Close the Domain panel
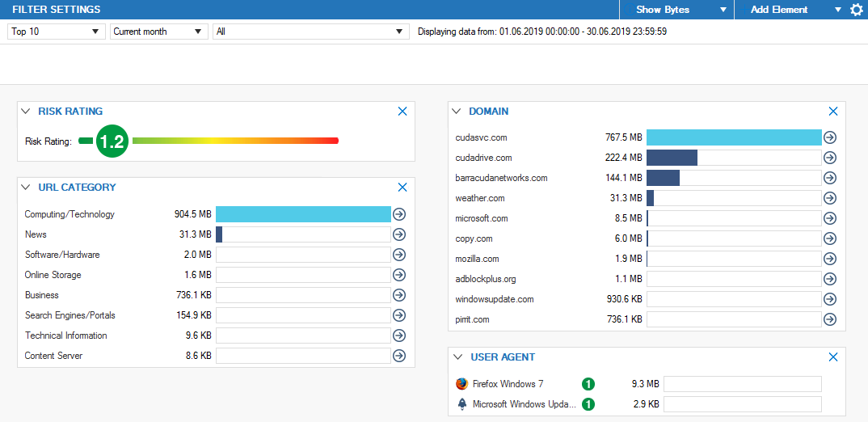 (x=833, y=112)
